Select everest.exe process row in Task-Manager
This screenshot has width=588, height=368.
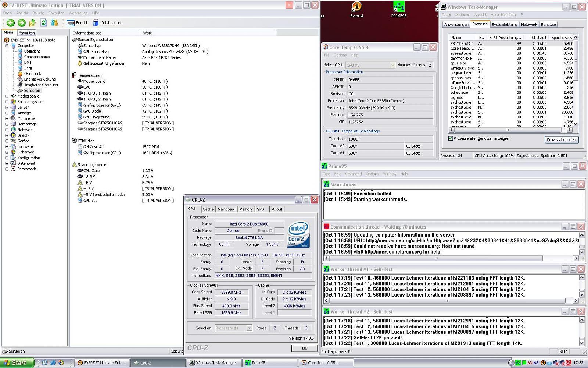[511, 53]
